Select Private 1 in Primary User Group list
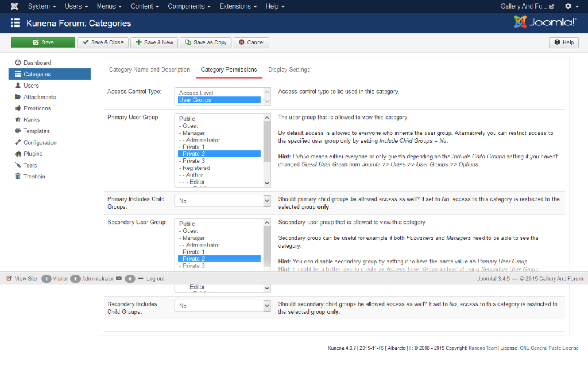588x374 pixels. coord(219,147)
